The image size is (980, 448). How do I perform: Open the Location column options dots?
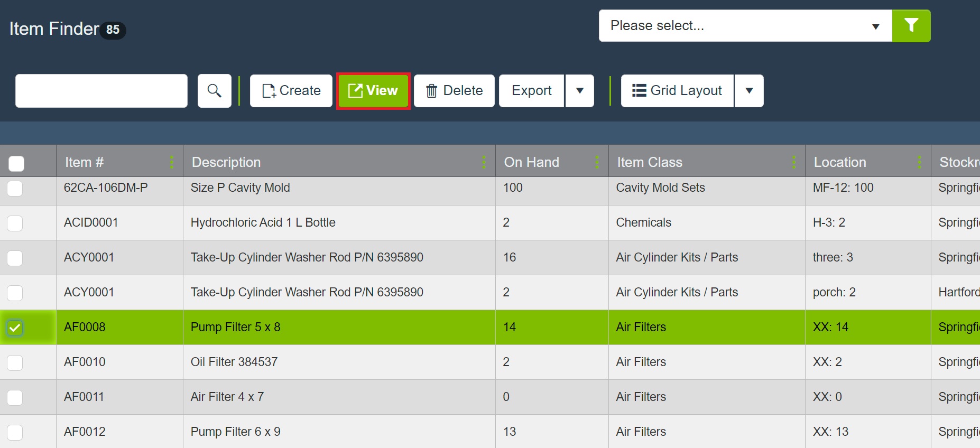click(x=919, y=162)
